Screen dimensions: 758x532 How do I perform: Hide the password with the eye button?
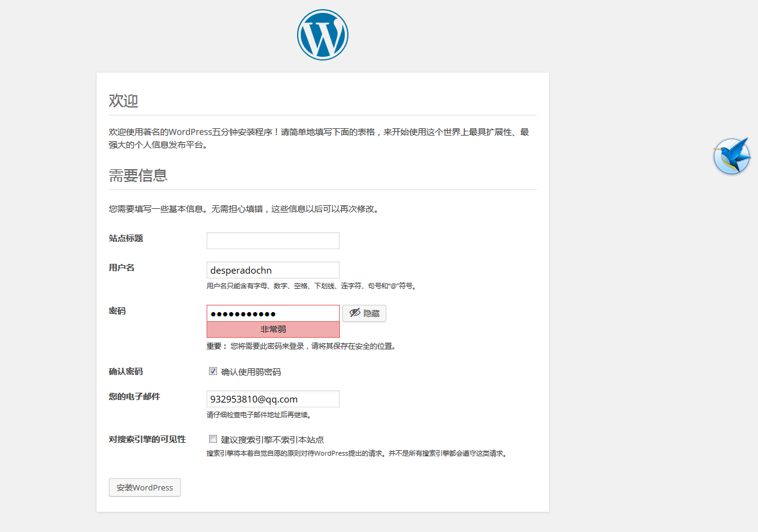tap(364, 313)
